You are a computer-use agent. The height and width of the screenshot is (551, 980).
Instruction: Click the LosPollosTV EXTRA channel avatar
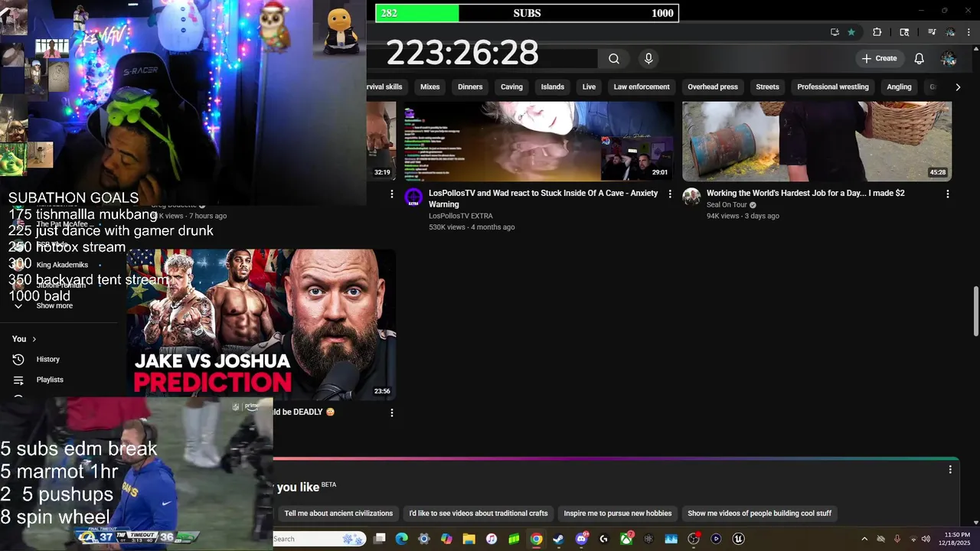(413, 197)
